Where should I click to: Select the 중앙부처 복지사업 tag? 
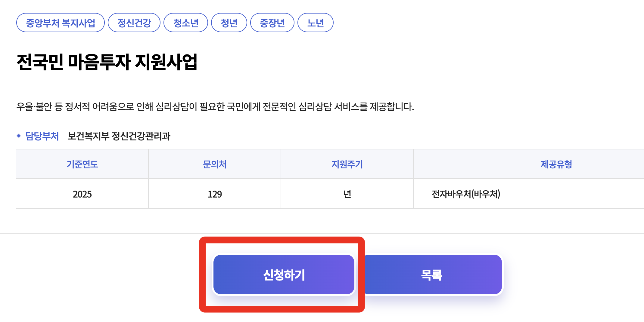60,22
